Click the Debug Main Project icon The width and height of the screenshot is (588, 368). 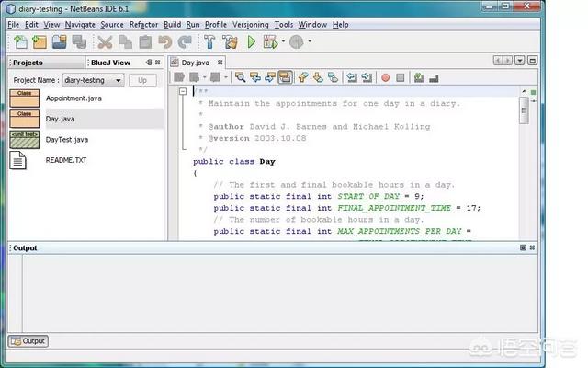[270, 41]
